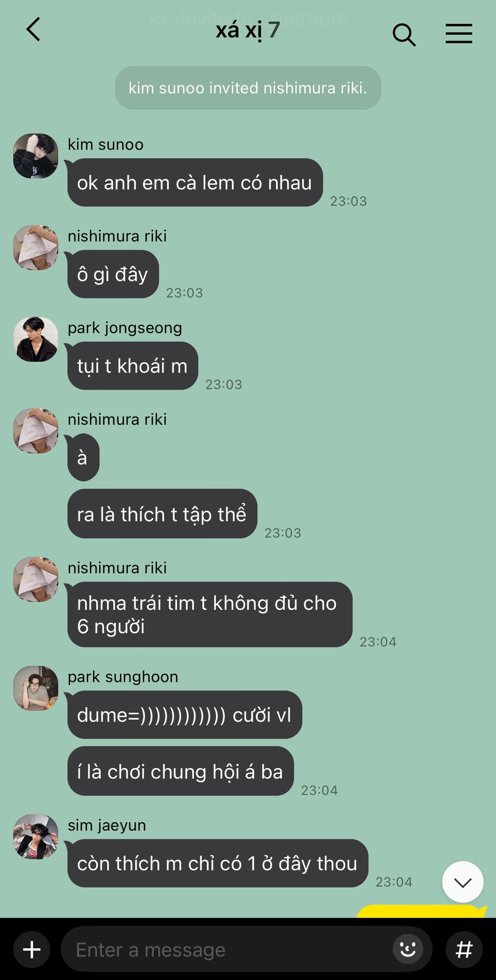496x980 pixels.
Task: Tap the back arrow icon
Action: click(x=33, y=30)
